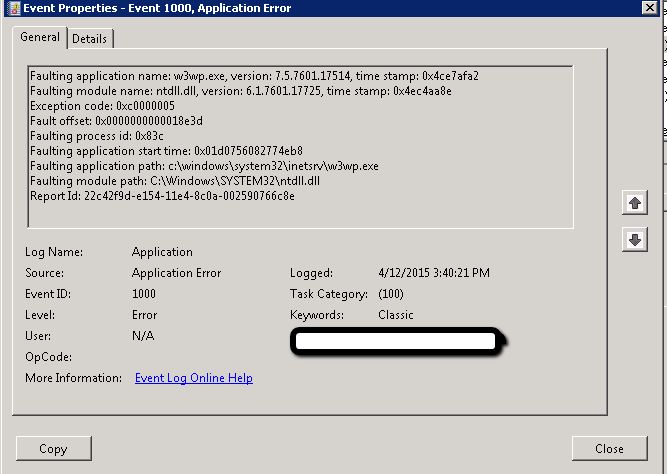Click the Level value 'Error'
This screenshot has height=474, width=667.
[x=145, y=315]
